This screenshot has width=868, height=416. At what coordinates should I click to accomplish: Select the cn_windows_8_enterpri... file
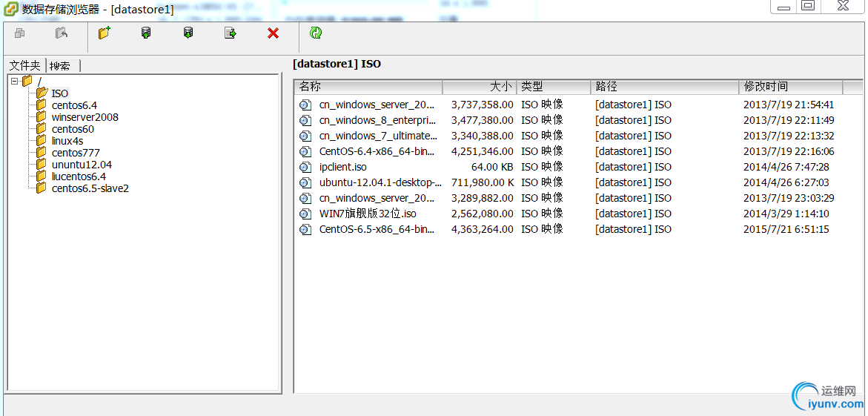[x=377, y=120]
